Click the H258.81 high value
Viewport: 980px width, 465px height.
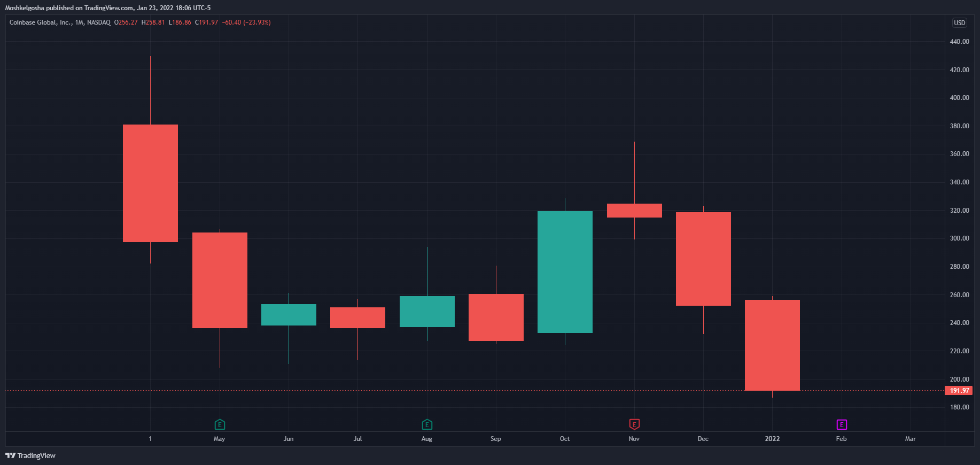[153, 22]
